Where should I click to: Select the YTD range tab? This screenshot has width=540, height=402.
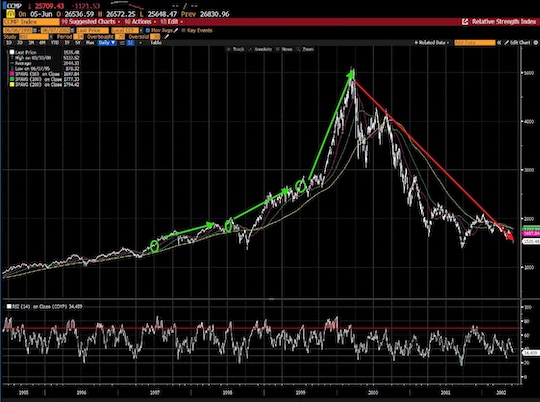coord(54,43)
